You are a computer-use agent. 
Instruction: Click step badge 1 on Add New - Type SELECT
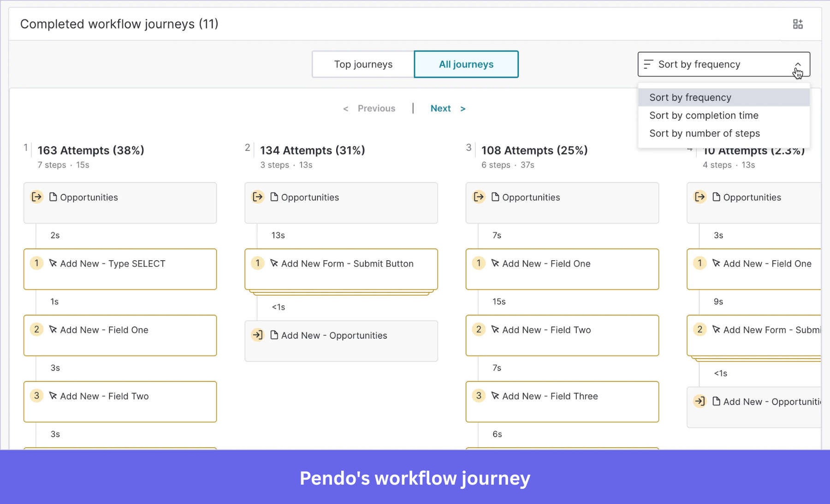36,263
